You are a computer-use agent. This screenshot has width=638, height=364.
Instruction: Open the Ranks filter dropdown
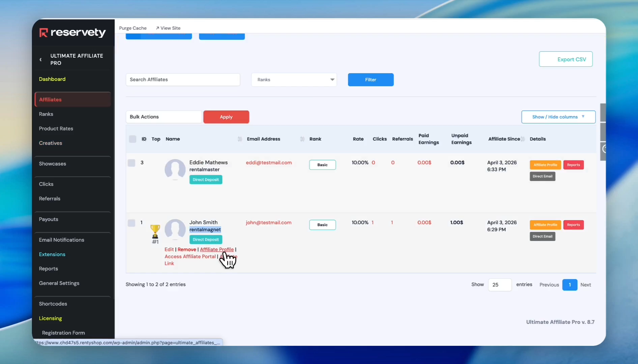point(294,80)
